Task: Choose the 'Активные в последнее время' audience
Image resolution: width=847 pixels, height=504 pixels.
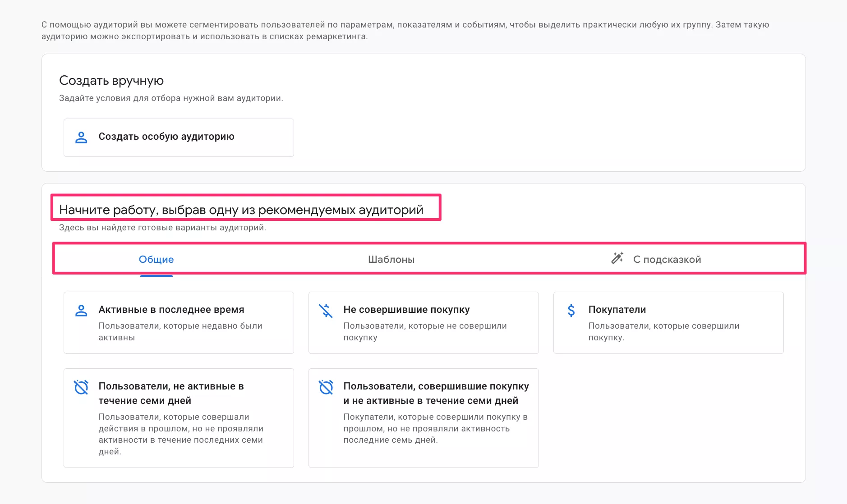Action: pyautogui.click(x=179, y=322)
